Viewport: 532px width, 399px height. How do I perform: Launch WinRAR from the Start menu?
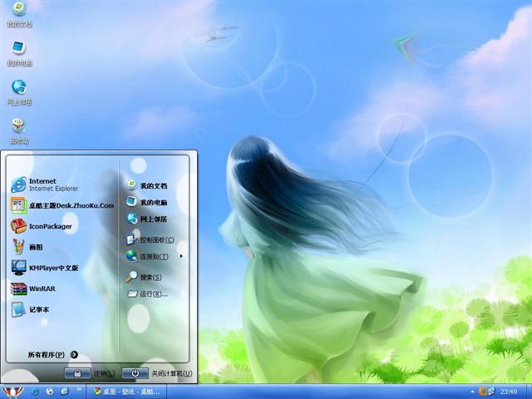40,288
